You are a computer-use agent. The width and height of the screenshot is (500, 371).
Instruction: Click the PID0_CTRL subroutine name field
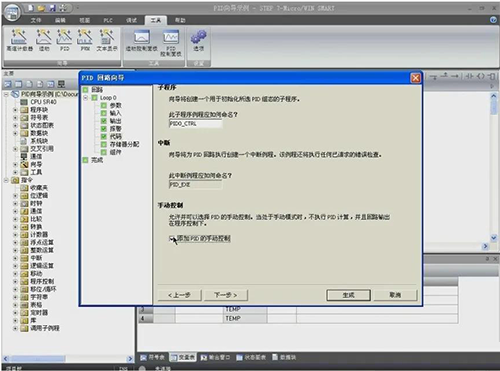[x=195, y=124]
